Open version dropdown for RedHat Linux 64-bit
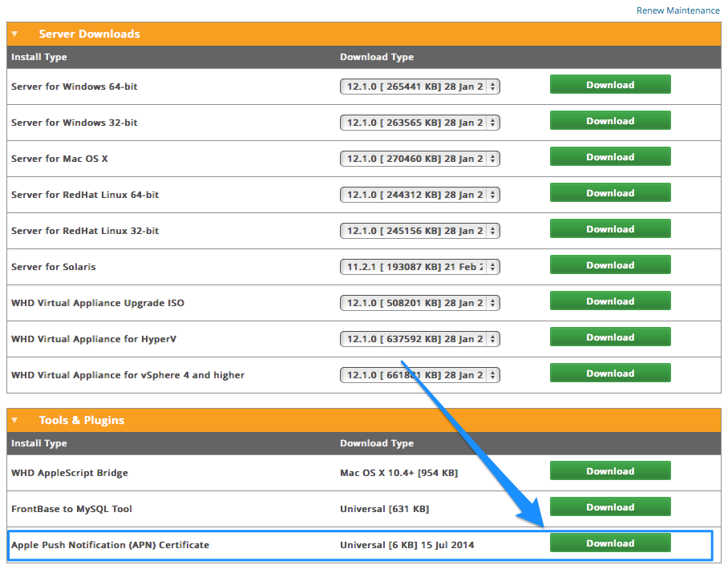728x569 pixels. tap(419, 195)
